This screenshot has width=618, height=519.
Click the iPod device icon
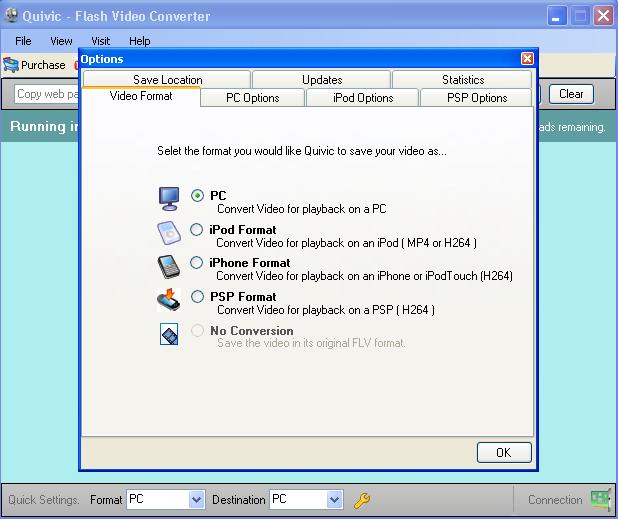[x=169, y=233]
